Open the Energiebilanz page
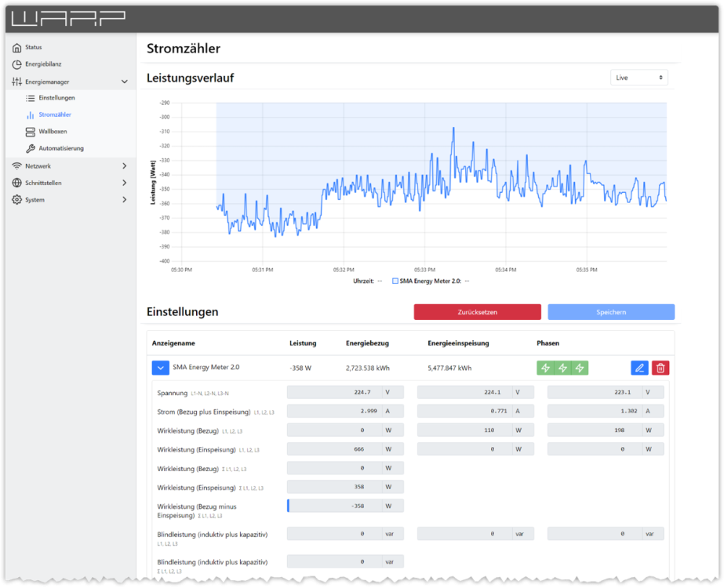This screenshot has width=724, height=588. [x=42, y=64]
